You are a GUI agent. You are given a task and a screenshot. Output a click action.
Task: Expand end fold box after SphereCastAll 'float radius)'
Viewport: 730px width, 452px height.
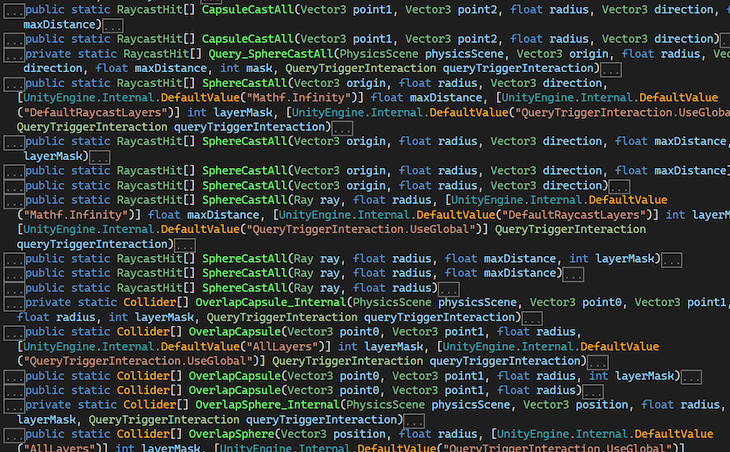449,289
